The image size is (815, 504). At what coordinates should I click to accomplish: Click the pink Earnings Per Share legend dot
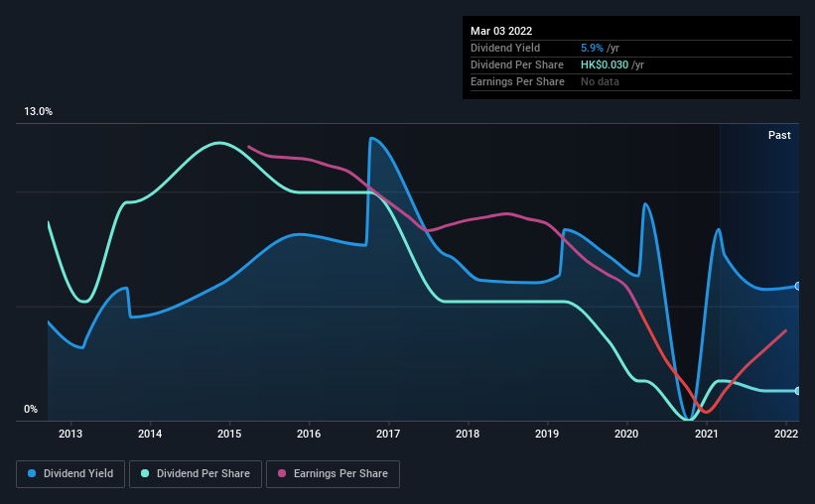click(282, 473)
